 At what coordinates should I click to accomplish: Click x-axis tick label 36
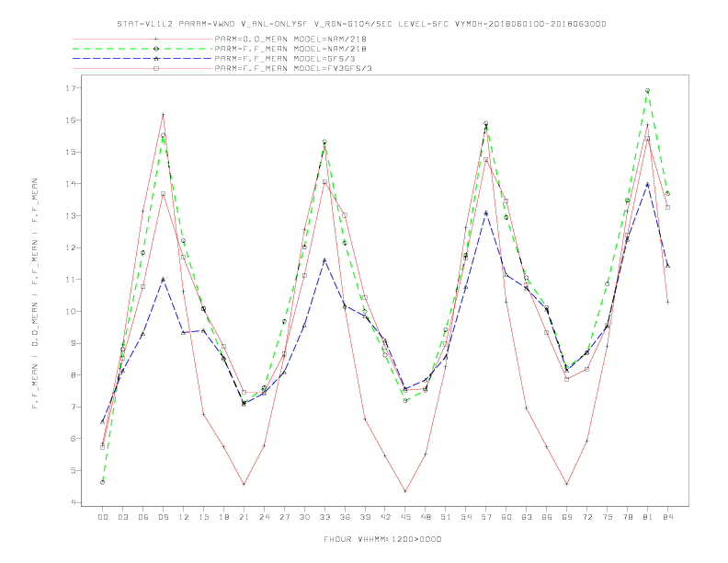(x=345, y=517)
